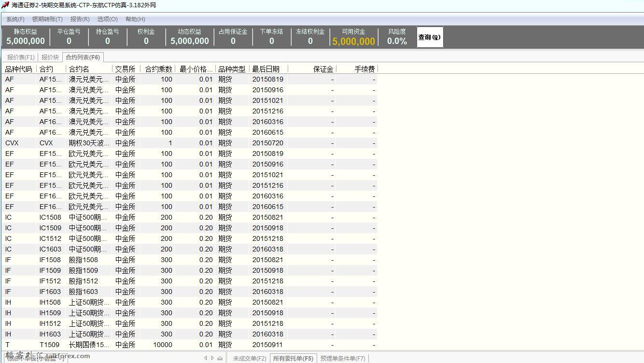Screen dimensions: 644x363
Task: Click the 动态权益 value 5,000,000
Action: pos(190,42)
